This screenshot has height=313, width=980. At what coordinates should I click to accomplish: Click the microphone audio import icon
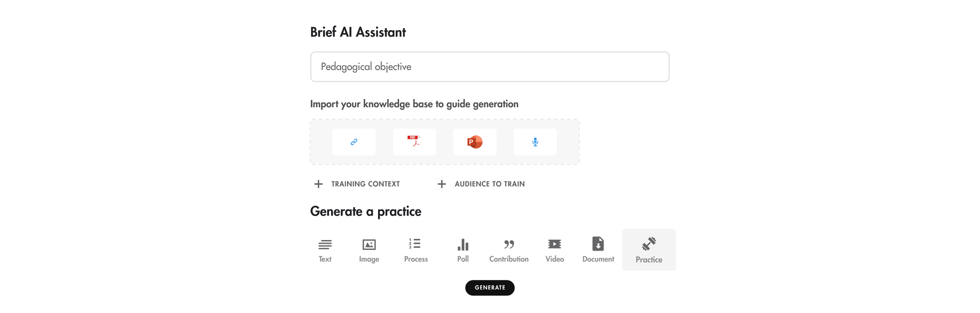coord(535,142)
